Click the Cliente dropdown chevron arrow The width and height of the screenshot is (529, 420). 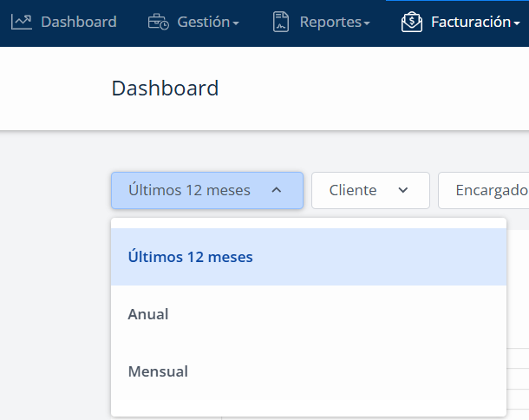pos(403,190)
